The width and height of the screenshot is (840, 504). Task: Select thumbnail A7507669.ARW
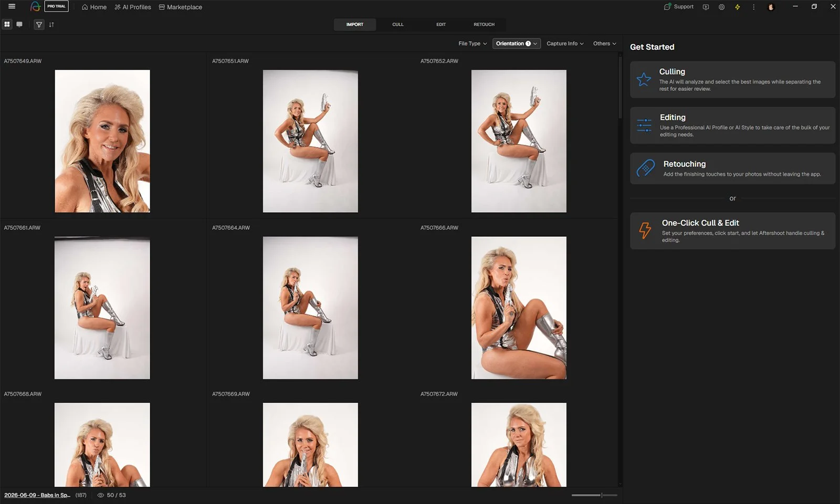click(310, 445)
